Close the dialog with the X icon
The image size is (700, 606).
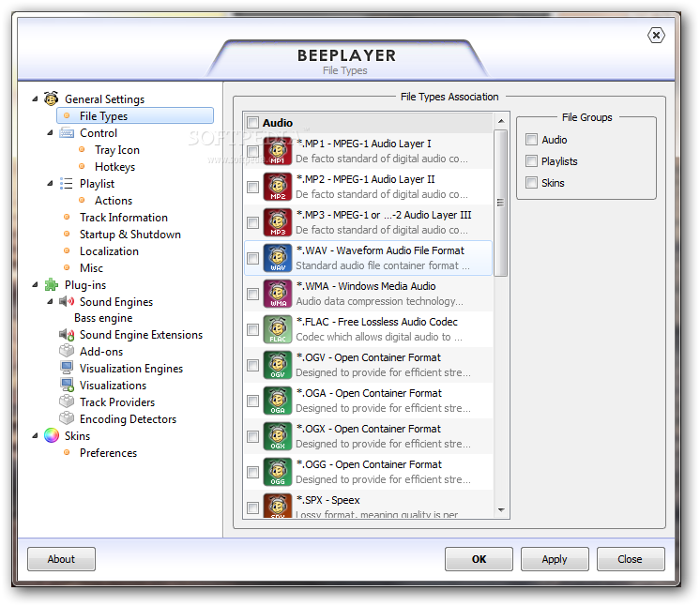(656, 35)
